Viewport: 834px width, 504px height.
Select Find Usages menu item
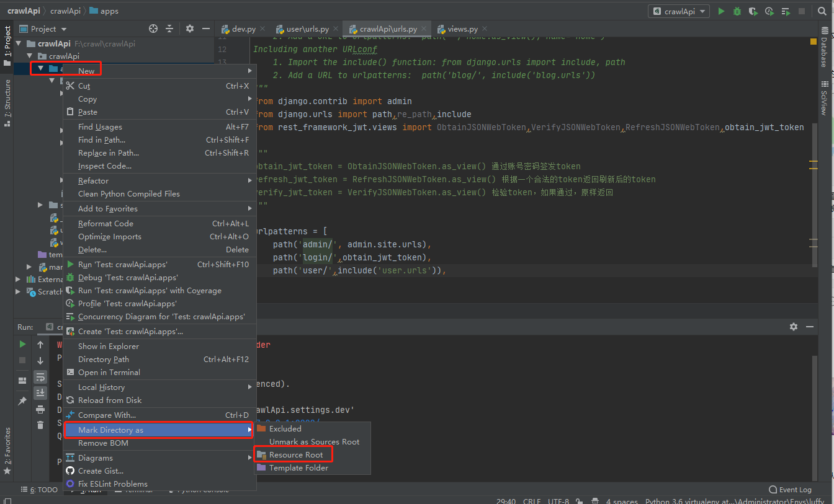click(x=159, y=126)
